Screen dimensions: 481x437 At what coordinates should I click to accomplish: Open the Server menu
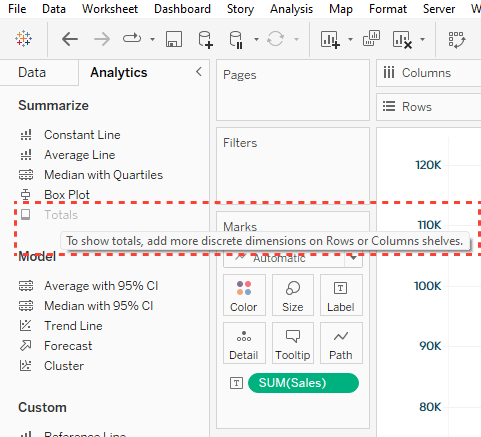(439, 9)
